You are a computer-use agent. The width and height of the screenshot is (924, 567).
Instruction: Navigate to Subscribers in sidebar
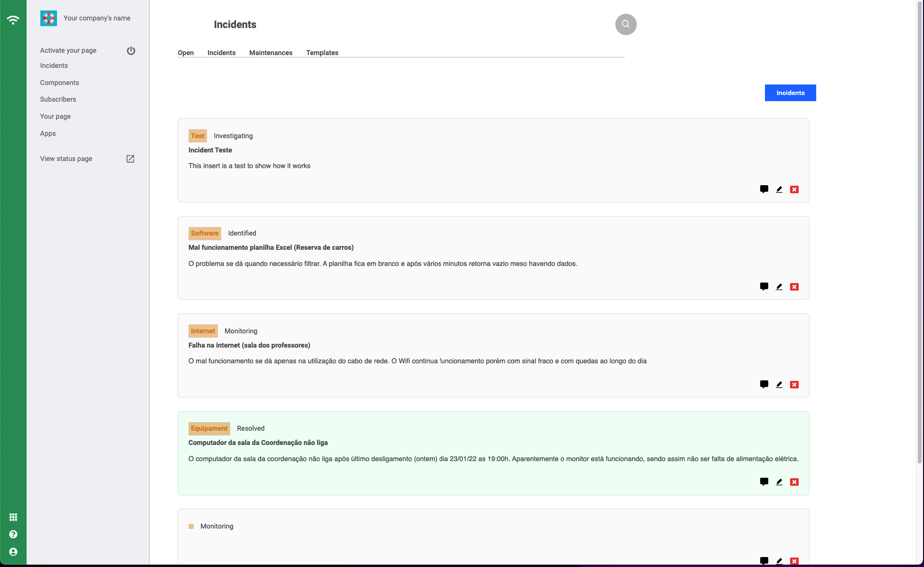(x=58, y=99)
